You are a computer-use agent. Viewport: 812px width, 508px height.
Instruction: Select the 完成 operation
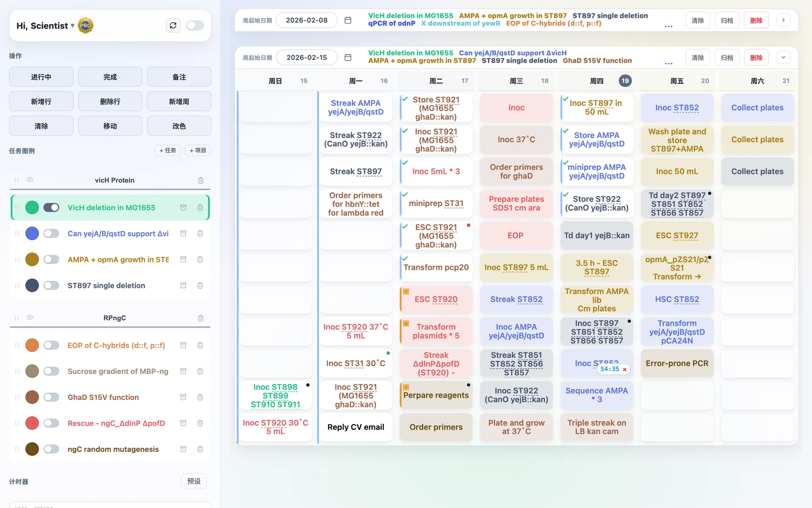[110, 77]
